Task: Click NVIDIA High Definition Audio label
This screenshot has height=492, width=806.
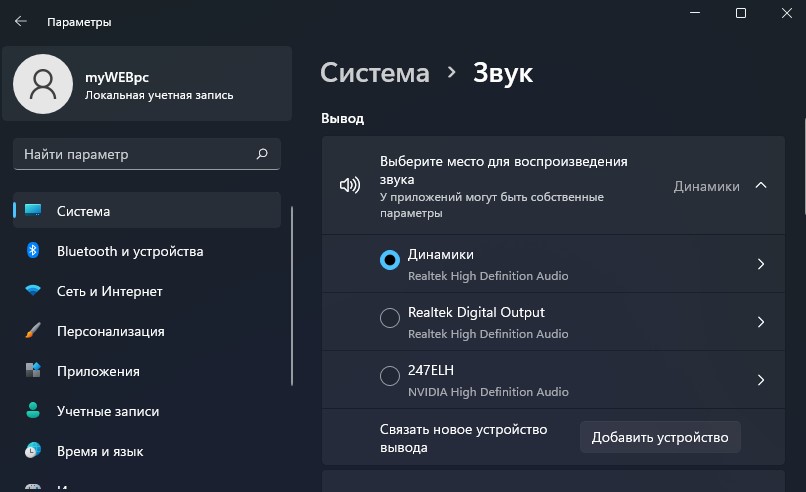Action: [x=488, y=392]
